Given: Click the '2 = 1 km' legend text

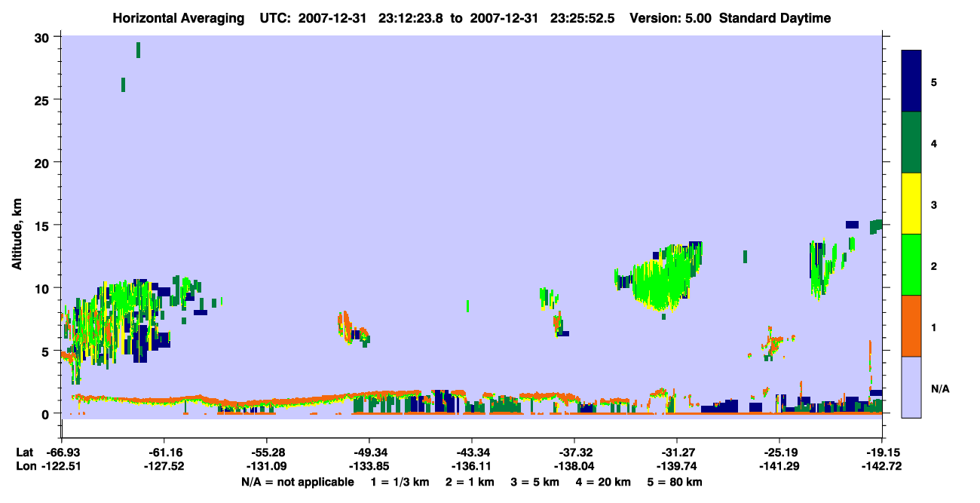Looking at the screenshot, I should (x=471, y=482).
